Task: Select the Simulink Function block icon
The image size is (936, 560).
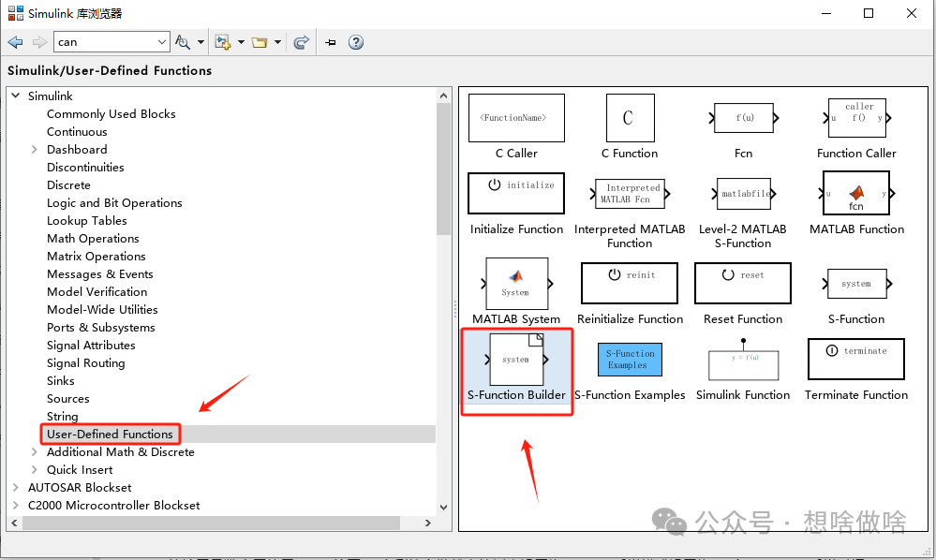Action: (x=743, y=360)
